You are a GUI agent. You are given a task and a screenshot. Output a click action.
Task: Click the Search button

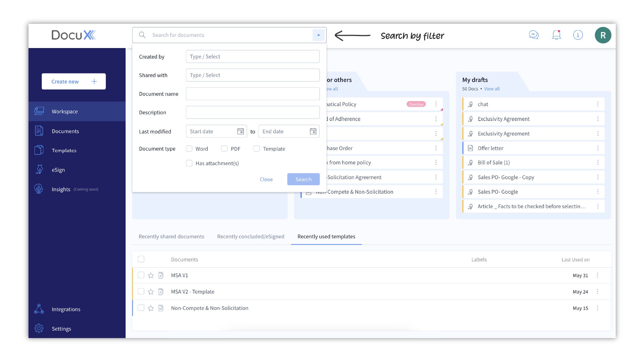[303, 179]
